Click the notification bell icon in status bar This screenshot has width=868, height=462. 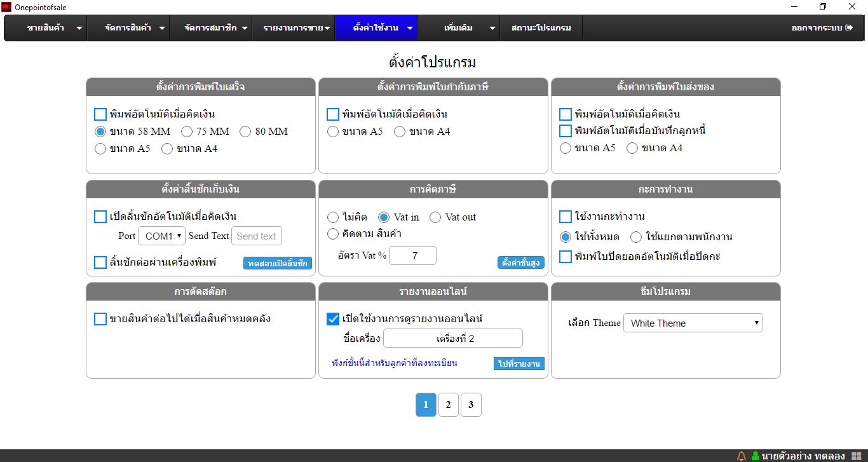point(742,456)
